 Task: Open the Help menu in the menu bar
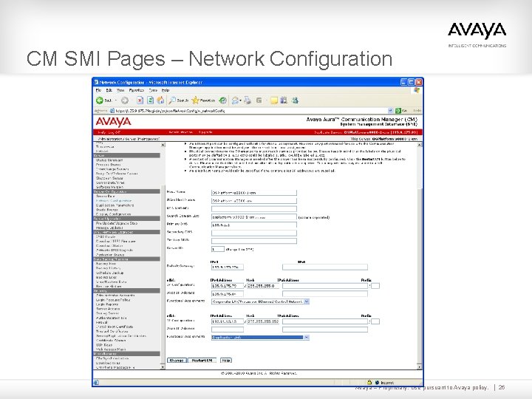[166, 90]
